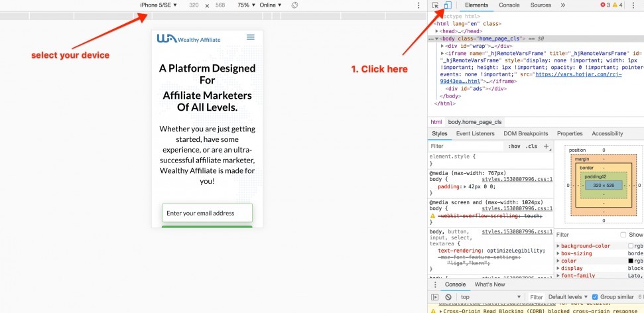Switch to the Console tab
644x313 pixels.
pos(509,5)
